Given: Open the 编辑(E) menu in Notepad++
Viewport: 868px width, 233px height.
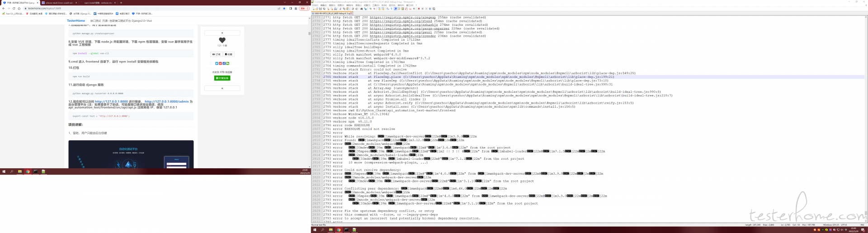Looking at the screenshot, I should pos(324,5).
